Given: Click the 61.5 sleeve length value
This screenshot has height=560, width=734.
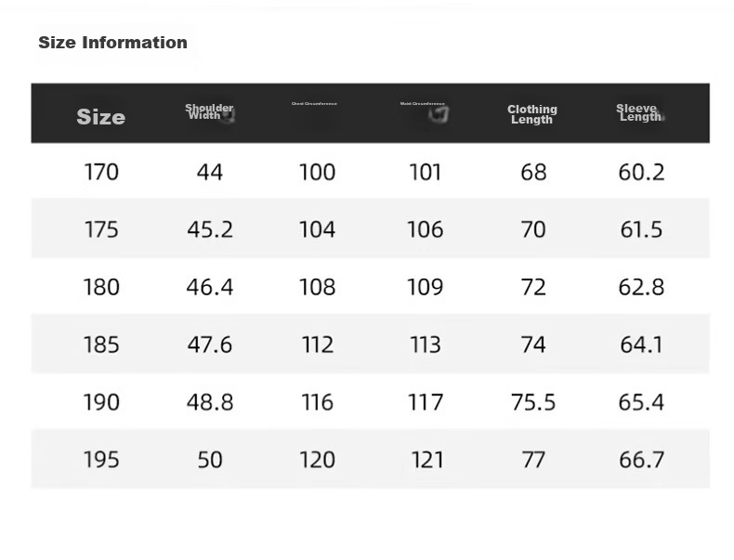Looking at the screenshot, I should 641,229.
